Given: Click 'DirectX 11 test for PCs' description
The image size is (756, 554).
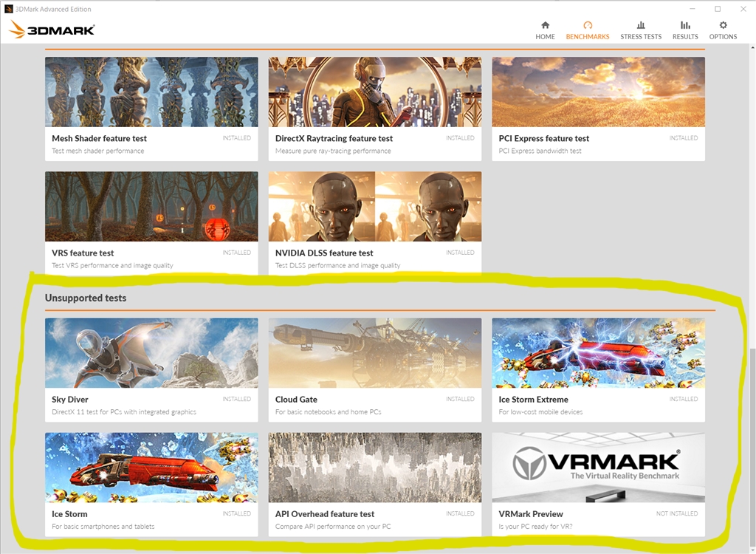Looking at the screenshot, I should pyautogui.click(x=124, y=412).
